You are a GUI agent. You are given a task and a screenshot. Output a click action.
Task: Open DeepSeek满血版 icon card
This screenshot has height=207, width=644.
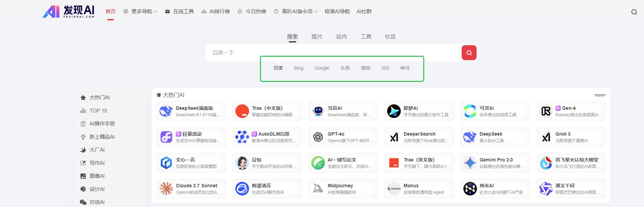point(166,111)
